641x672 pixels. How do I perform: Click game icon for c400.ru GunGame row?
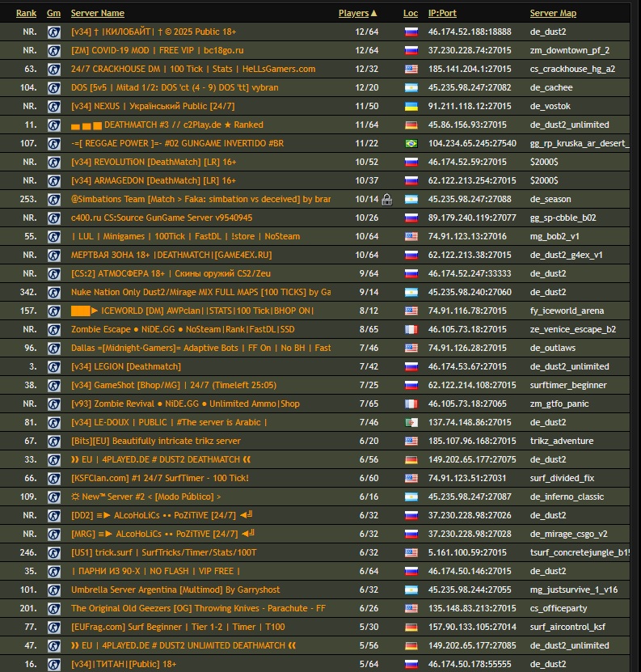pos(54,218)
